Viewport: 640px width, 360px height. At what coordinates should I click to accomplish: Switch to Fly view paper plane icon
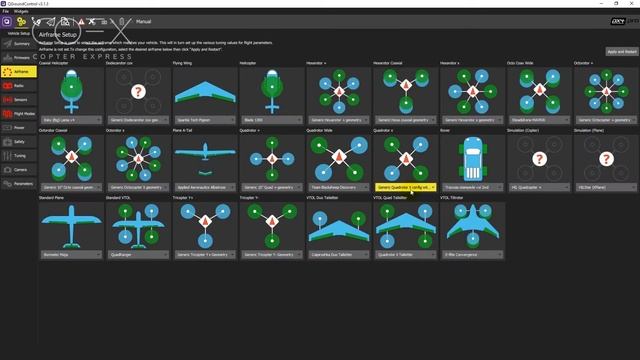click(51, 22)
